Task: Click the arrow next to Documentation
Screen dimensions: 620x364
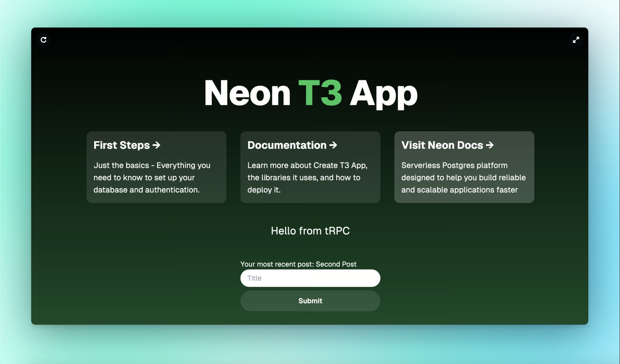Action: pyautogui.click(x=333, y=145)
